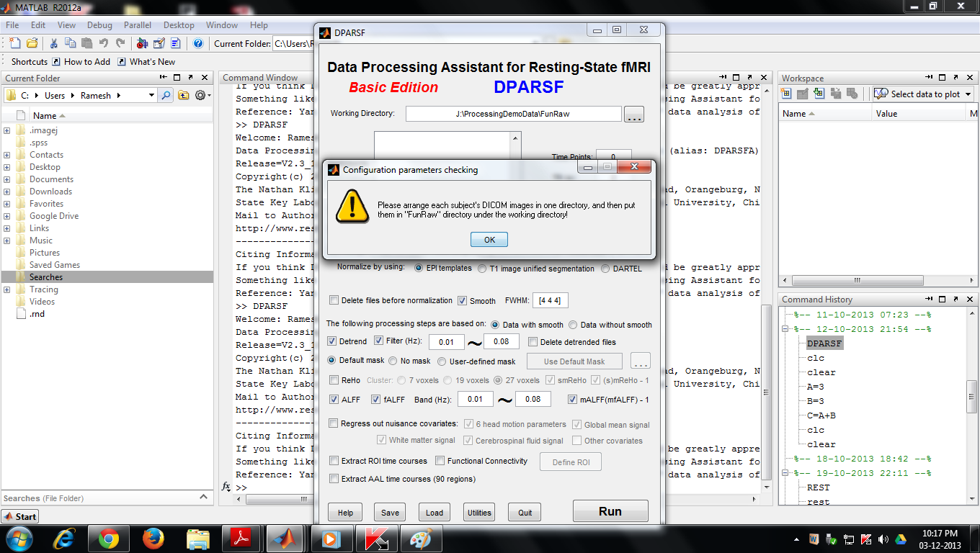Enable the ReHo checkbox

334,380
